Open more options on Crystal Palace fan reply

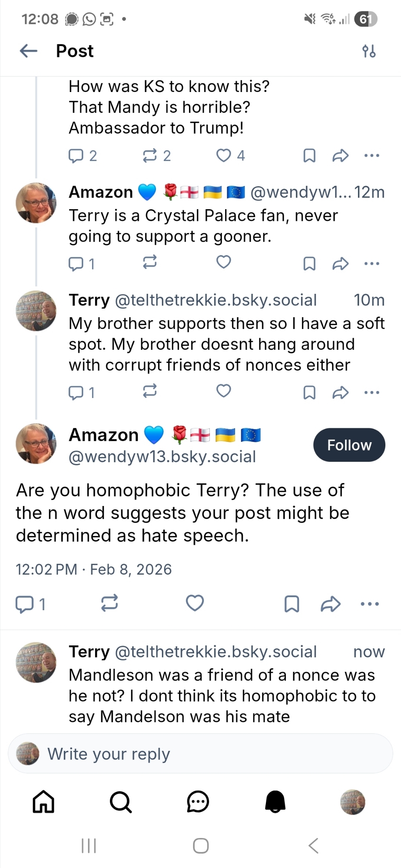[x=371, y=263]
